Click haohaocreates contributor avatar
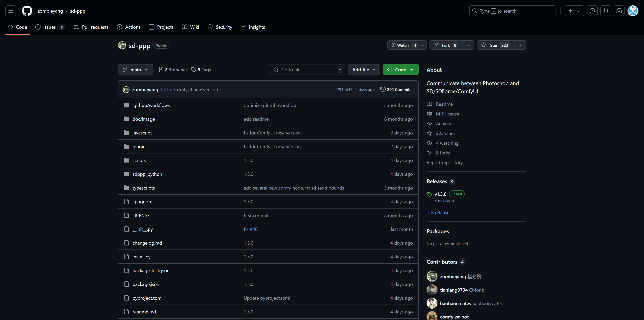The height and width of the screenshot is (320, 644). click(x=432, y=303)
